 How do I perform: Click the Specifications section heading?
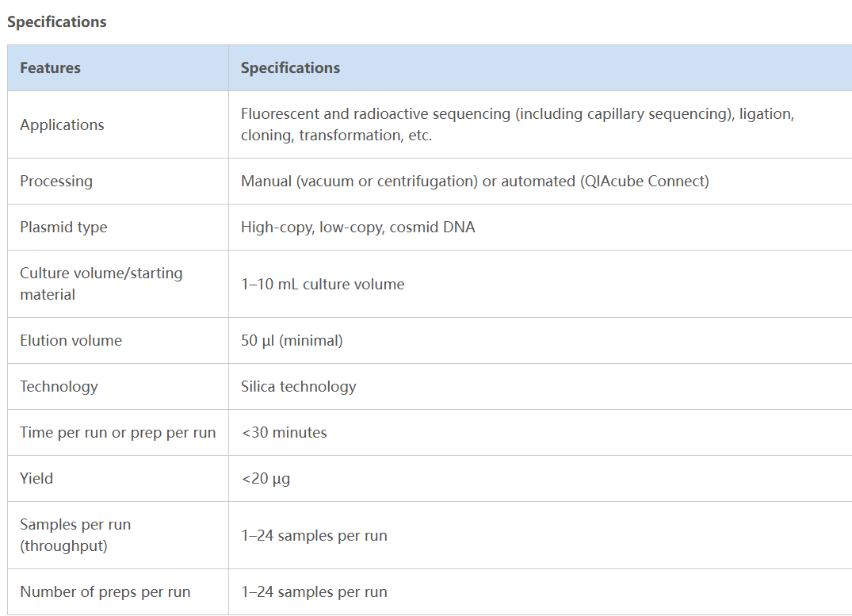[57, 22]
